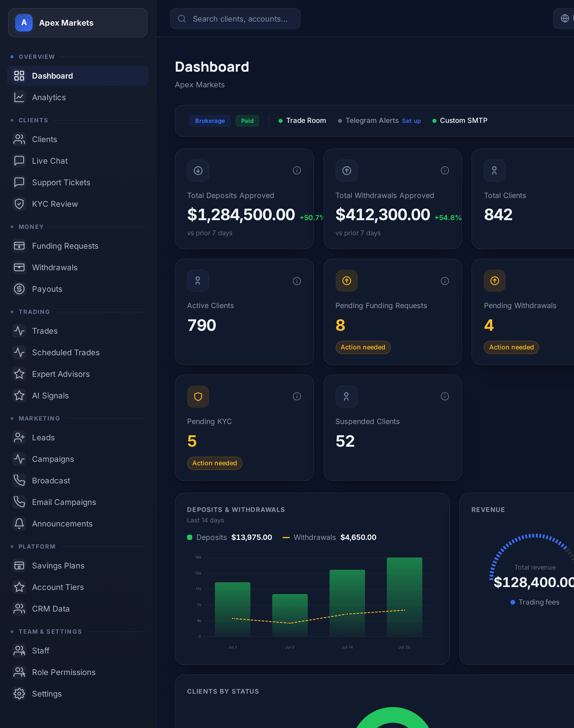The width and height of the screenshot is (574, 728).
Task: Click the Clients people icon
Action: point(19,139)
